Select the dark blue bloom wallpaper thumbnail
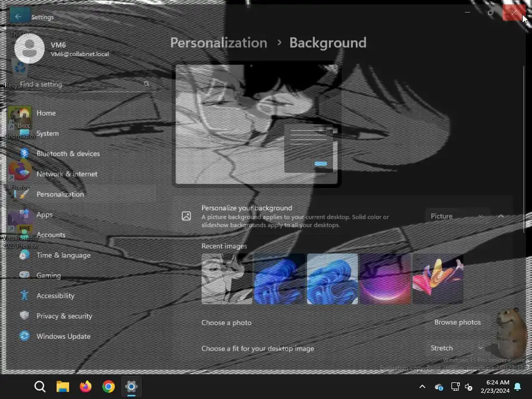This screenshot has height=399, width=532. (x=279, y=279)
